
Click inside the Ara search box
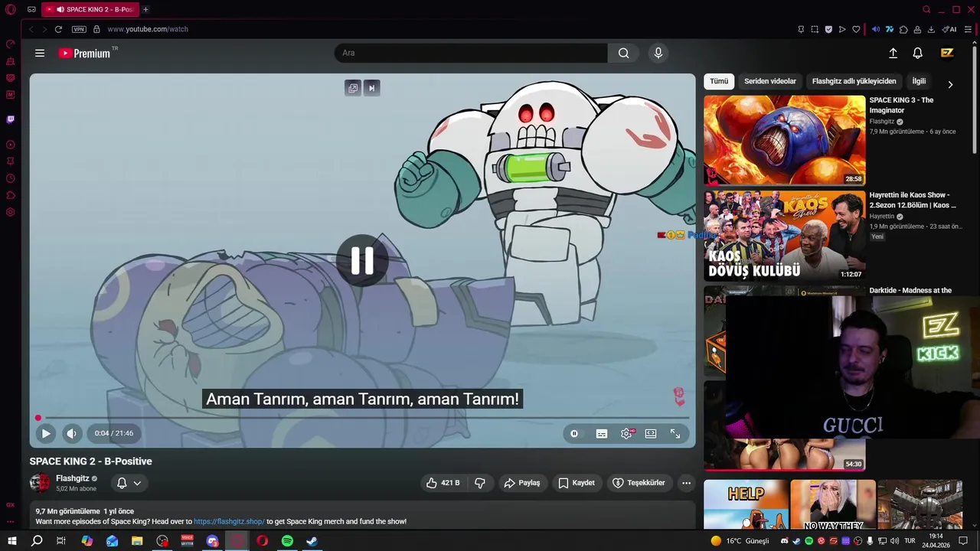pos(471,53)
